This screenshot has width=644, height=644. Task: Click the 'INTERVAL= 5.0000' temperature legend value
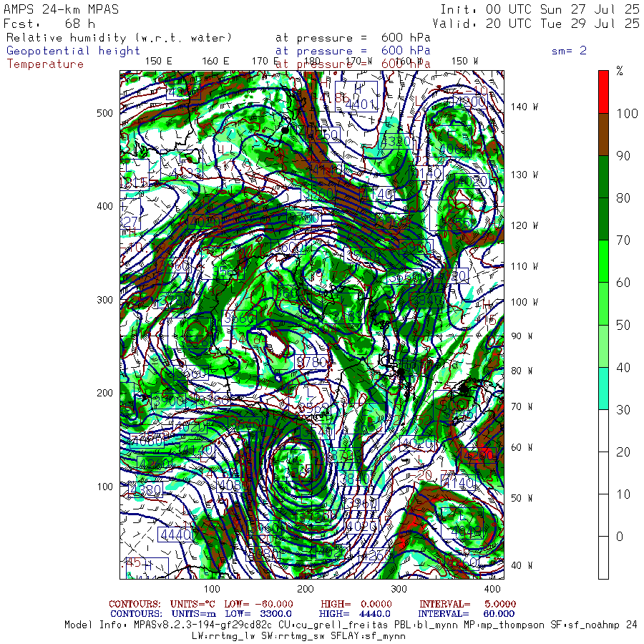pyautogui.click(x=467, y=604)
